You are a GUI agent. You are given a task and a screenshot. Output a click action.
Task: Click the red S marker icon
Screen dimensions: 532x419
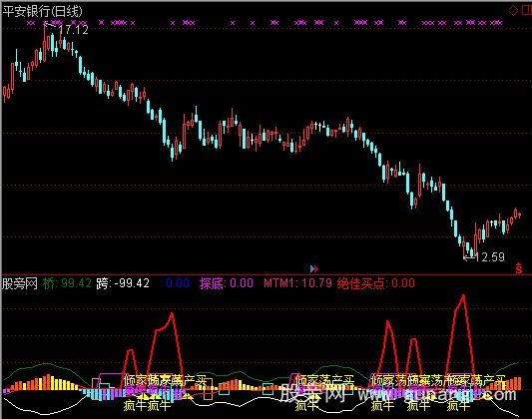tap(518, 268)
